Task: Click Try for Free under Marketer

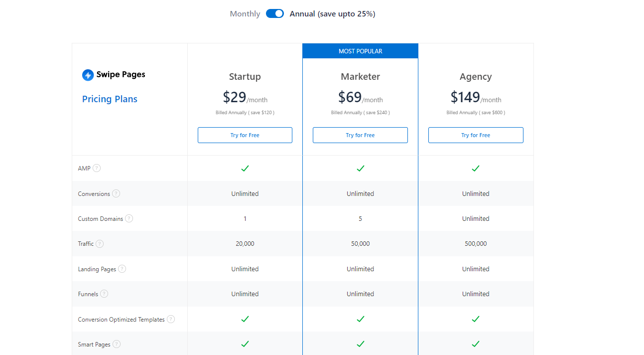Action: pyautogui.click(x=361, y=135)
